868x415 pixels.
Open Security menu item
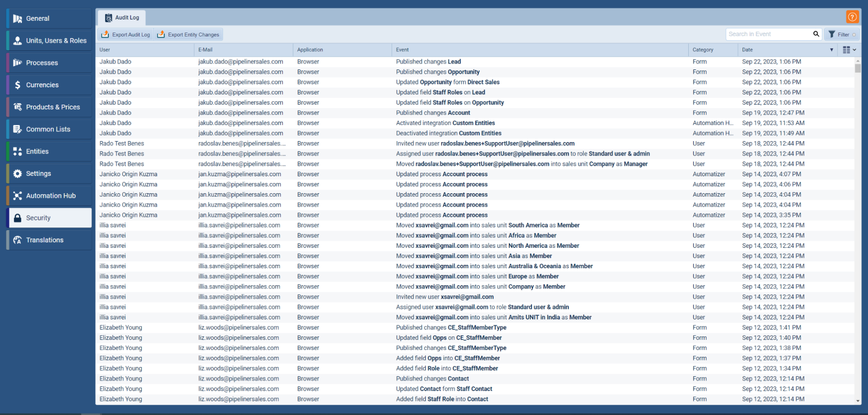tap(49, 218)
